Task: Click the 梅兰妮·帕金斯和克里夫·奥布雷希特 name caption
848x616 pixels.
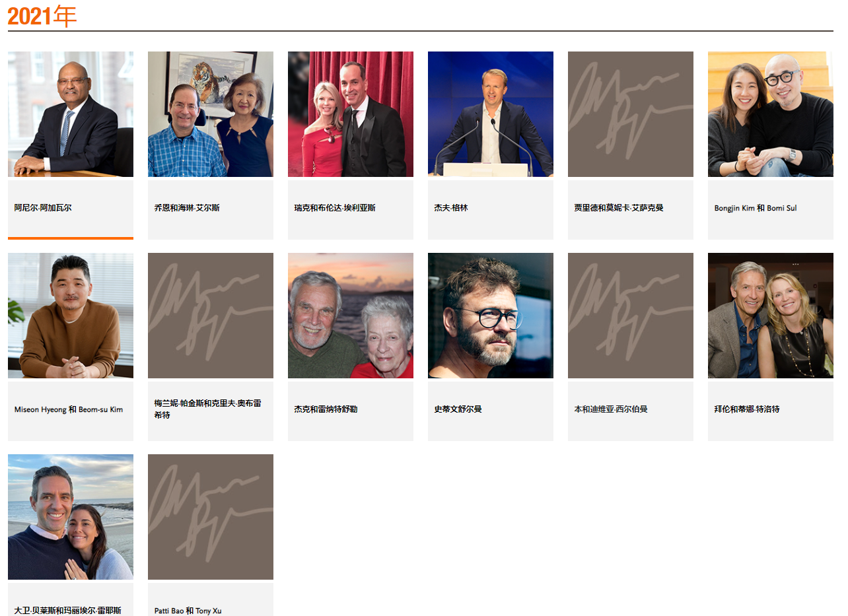Action: click(208, 409)
